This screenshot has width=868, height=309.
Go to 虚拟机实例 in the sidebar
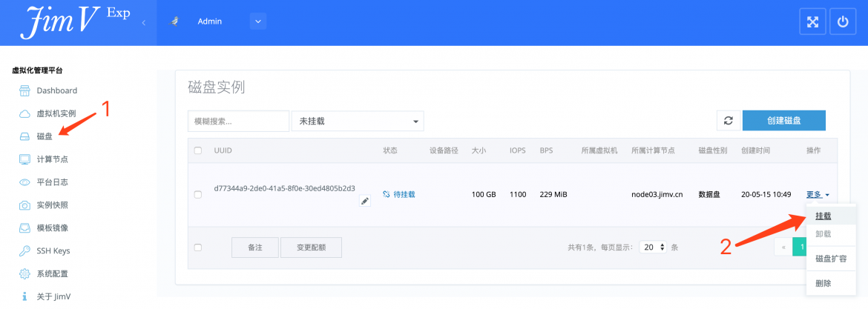pos(56,114)
